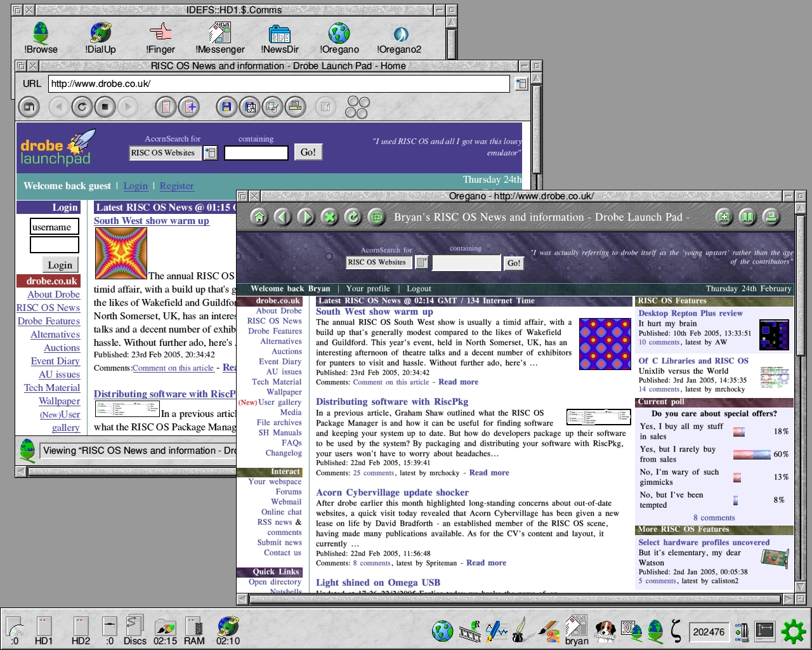812x650 pixels.
Task: Select 'Tech Material' in Oregano sidebar
Action: pyautogui.click(x=277, y=382)
